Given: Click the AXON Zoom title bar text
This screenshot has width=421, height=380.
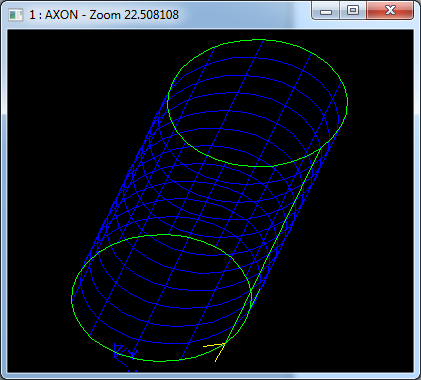Looking at the screenshot, I should pyautogui.click(x=104, y=15).
